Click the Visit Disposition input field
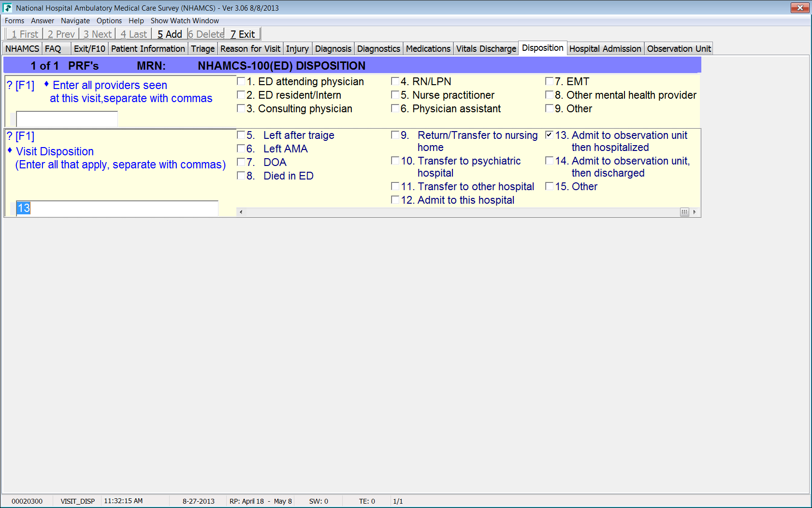Screen dimensions: 812x508 point(117,209)
